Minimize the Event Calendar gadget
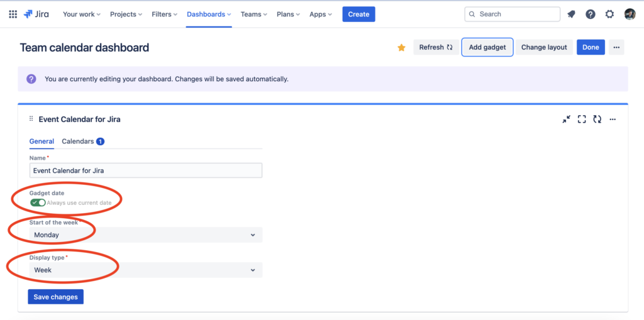 tap(567, 119)
